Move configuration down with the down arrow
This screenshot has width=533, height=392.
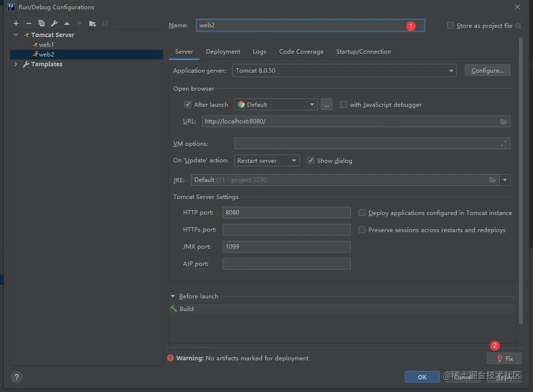80,23
